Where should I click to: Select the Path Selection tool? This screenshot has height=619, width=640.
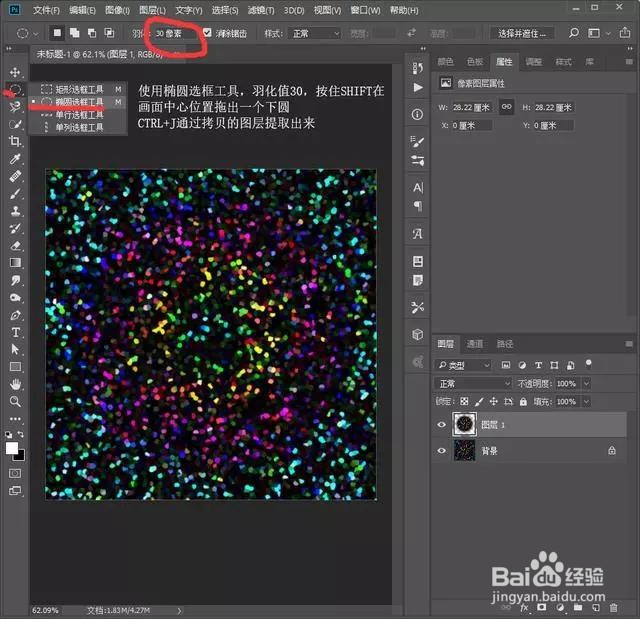(15, 349)
